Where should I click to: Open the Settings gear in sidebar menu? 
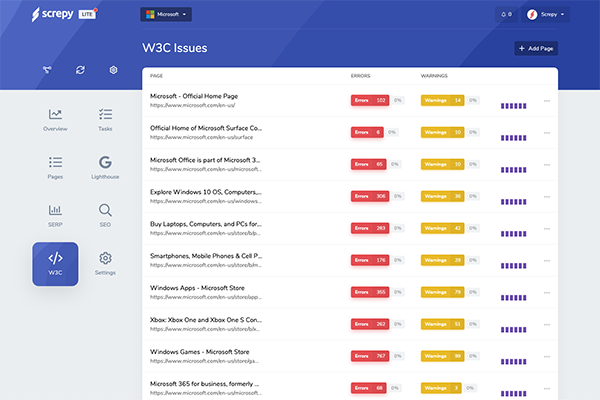click(105, 264)
